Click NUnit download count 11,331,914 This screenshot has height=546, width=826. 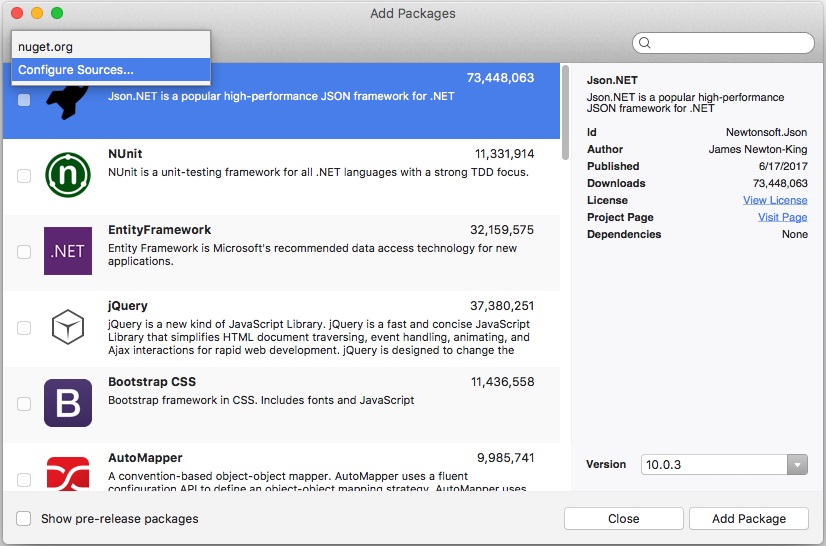[504, 154]
